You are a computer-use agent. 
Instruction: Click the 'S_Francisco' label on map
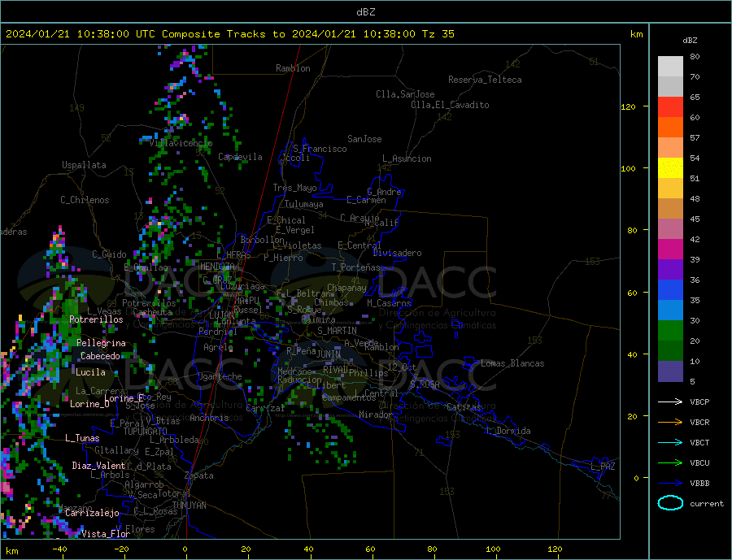[320, 149]
